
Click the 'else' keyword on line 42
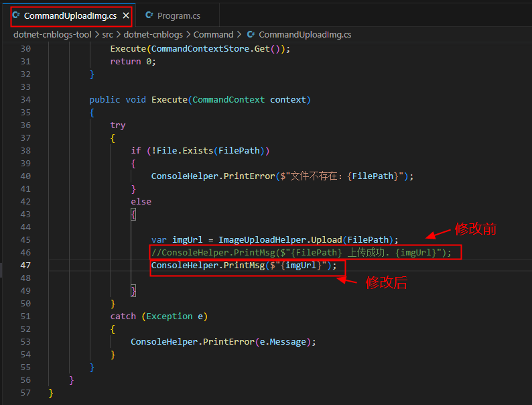click(x=141, y=202)
